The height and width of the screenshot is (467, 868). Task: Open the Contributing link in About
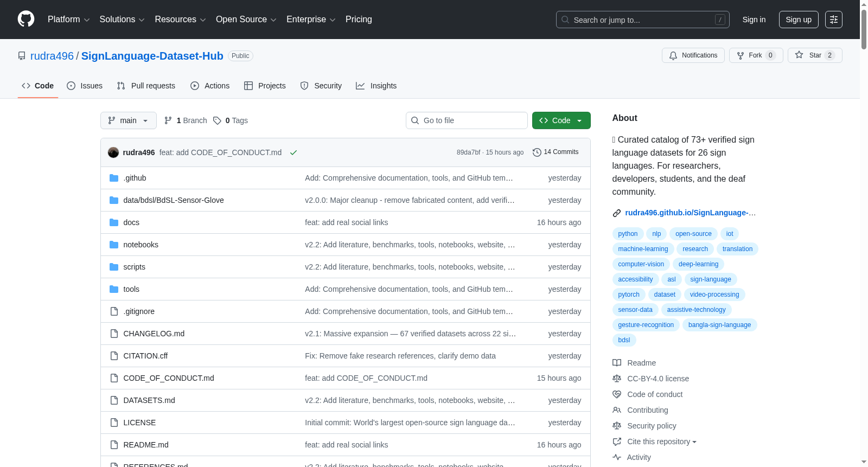coord(648,410)
